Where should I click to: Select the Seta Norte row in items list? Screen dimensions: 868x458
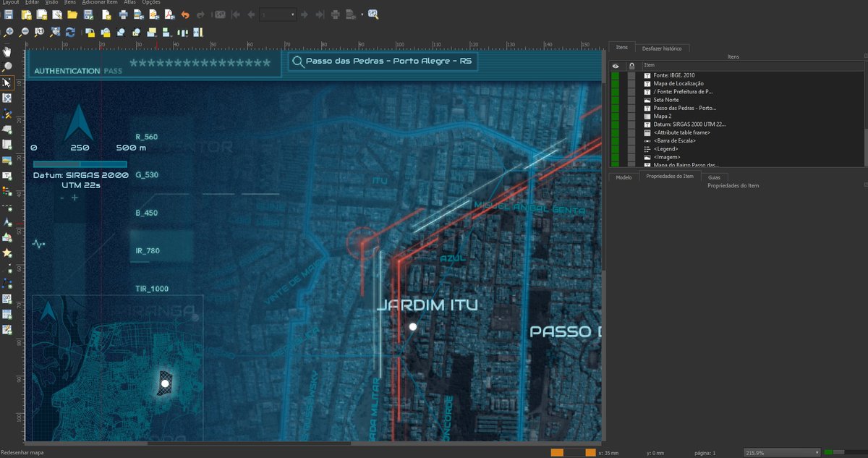pyautogui.click(x=738, y=100)
